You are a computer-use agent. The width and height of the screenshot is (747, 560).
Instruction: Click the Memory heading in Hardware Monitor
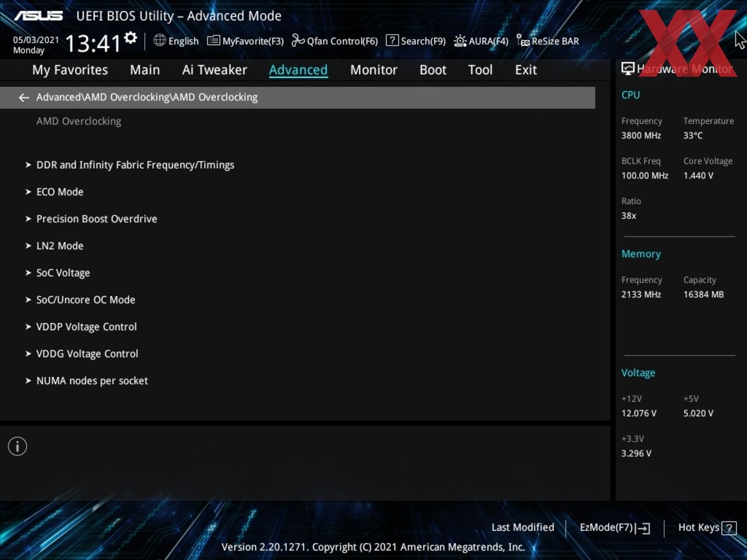click(x=641, y=254)
